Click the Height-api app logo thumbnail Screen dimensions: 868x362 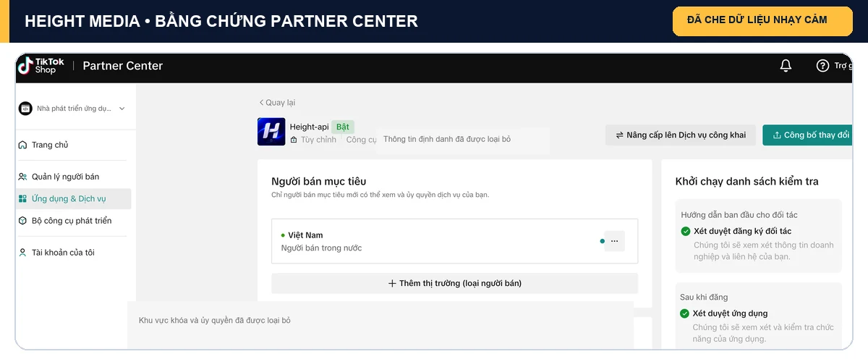271,132
